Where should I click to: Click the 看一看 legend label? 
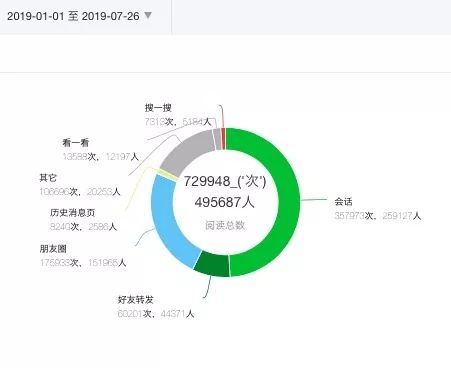(76, 143)
